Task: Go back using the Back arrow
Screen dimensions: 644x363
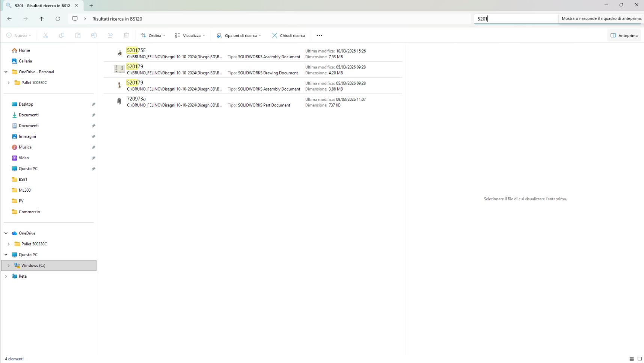Action: (x=9, y=19)
